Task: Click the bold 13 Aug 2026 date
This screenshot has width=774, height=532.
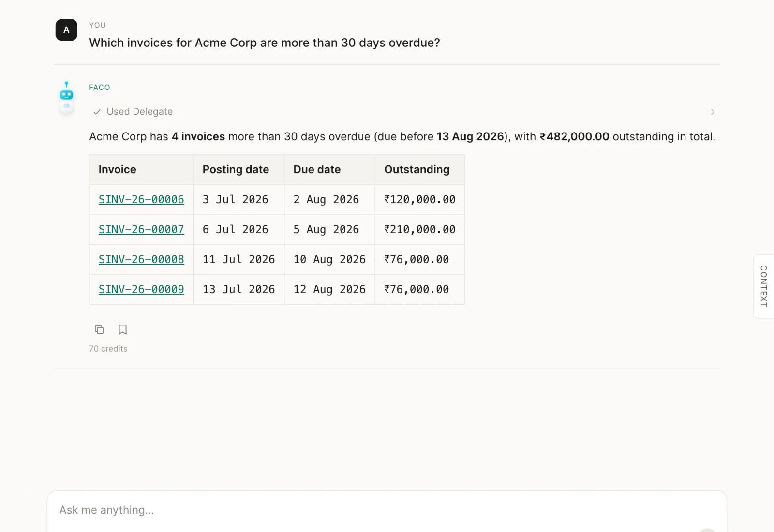Action: coord(470,137)
